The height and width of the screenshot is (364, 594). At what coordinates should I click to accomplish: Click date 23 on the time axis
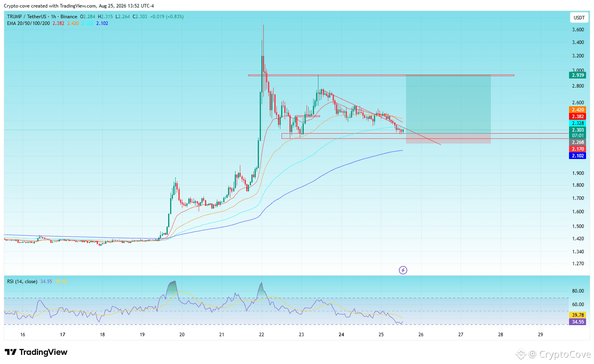click(301, 335)
